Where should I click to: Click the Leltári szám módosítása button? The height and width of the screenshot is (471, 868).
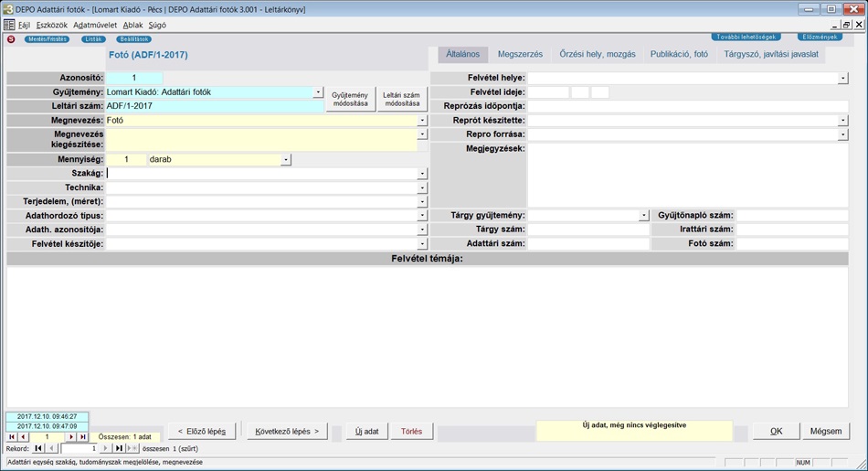point(401,100)
